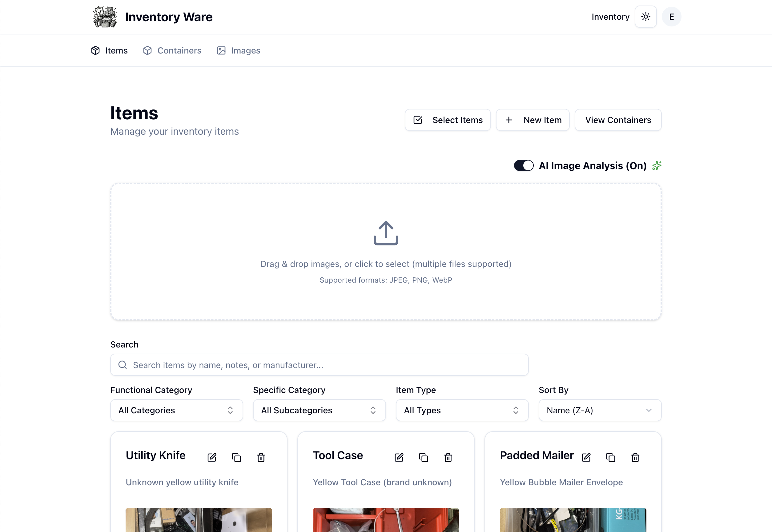Click the item search input field
772x532 pixels.
click(319, 365)
